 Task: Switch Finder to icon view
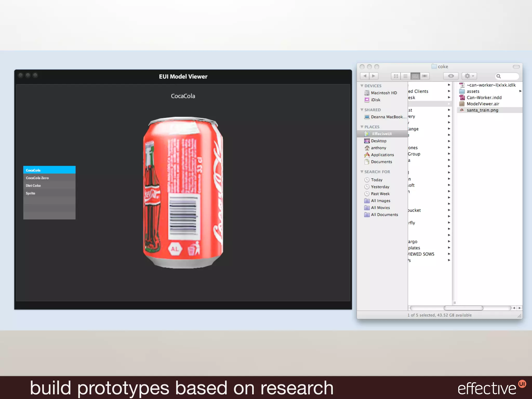click(x=396, y=76)
